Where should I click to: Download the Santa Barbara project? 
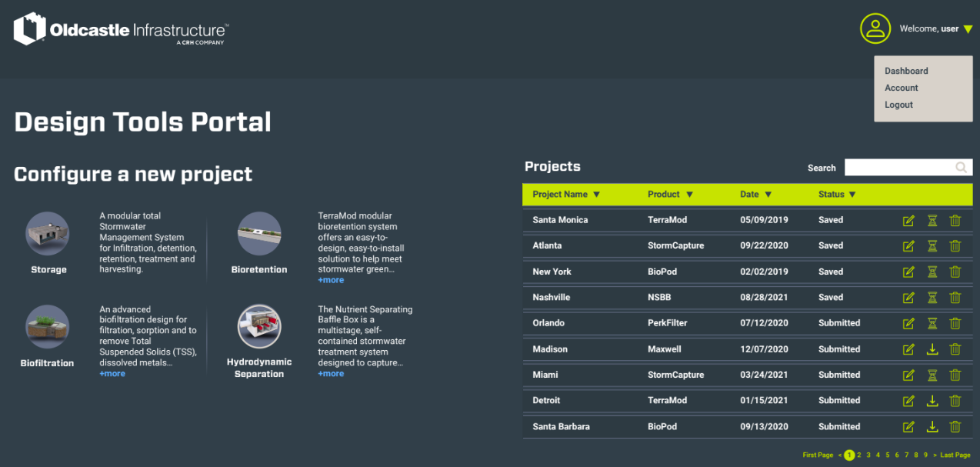pyautogui.click(x=932, y=427)
